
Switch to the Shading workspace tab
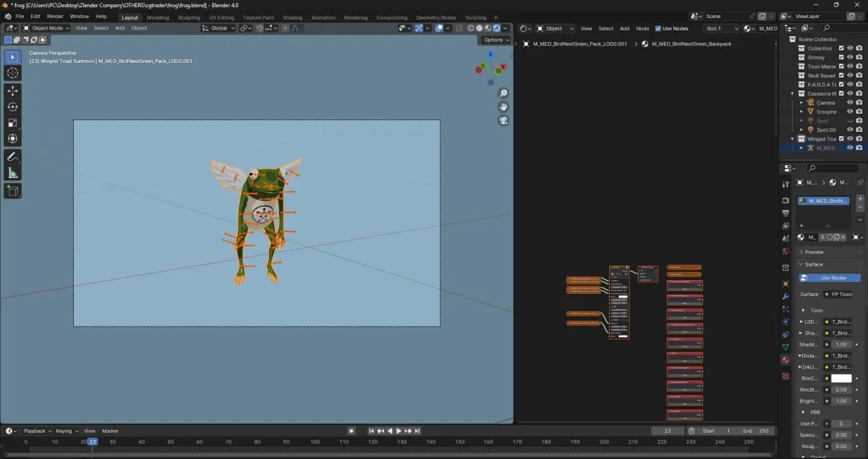click(x=292, y=17)
